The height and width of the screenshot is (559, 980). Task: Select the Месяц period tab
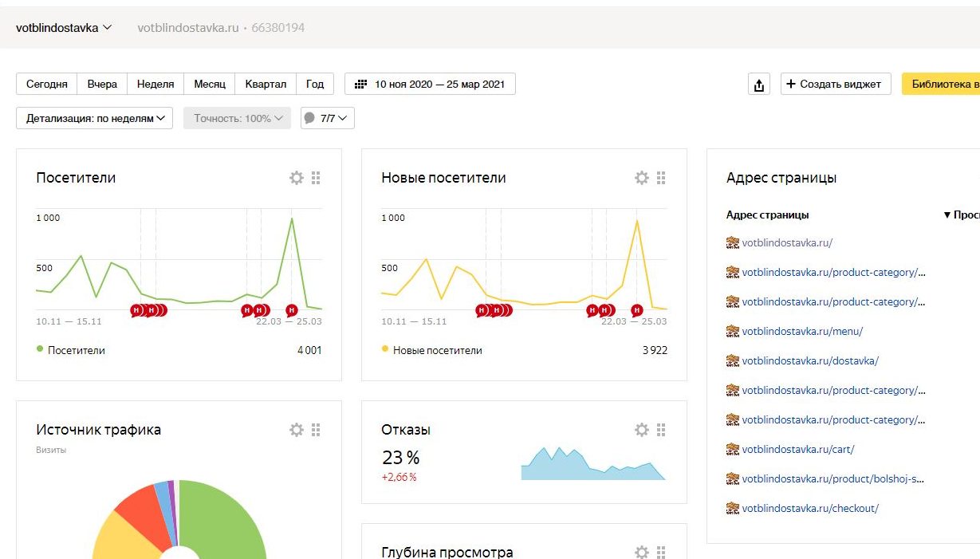(x=210, y=84)
